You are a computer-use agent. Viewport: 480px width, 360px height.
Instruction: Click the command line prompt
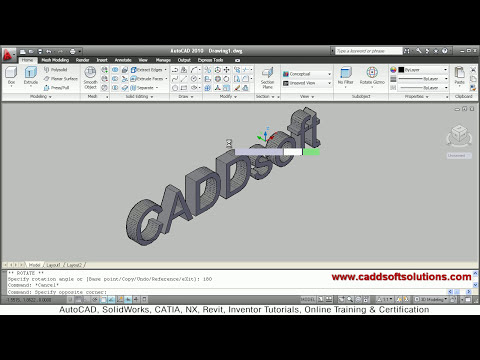click(x=227, y=292)
